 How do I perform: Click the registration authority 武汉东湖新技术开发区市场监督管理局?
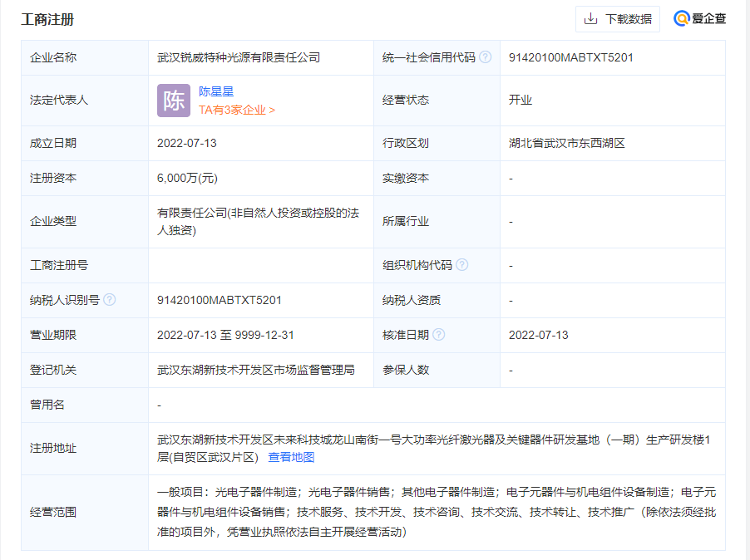click(255, 370)
